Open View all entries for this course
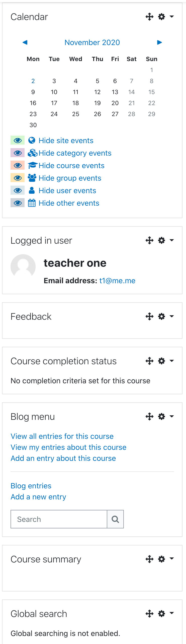Viewport: 186px width, 644px height. tap(62, 436)
